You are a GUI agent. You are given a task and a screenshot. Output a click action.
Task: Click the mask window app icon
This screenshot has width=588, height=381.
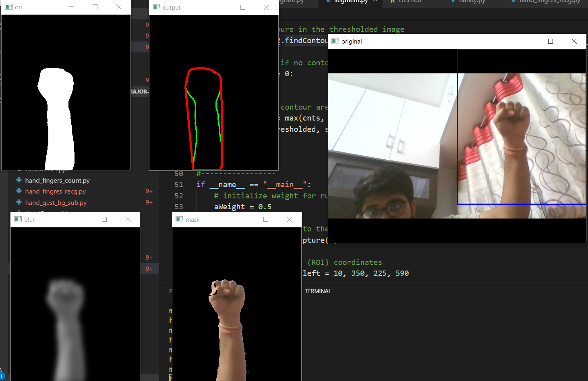click(180, 219)
